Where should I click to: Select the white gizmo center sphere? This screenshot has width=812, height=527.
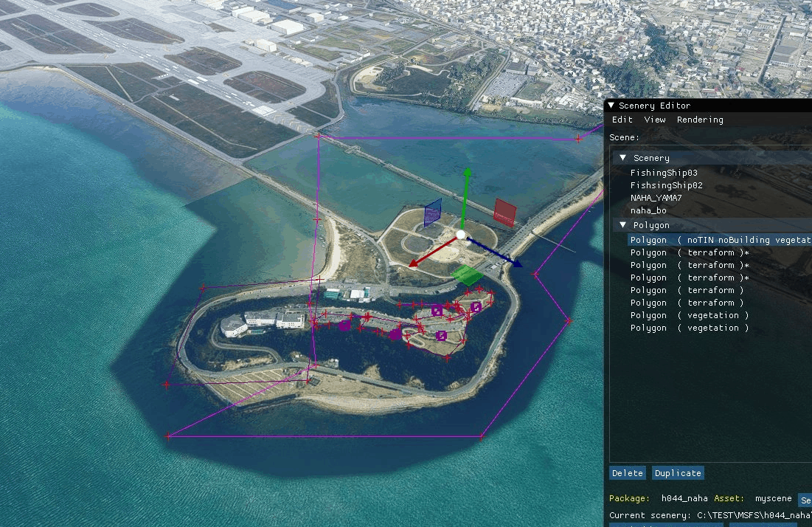[x=461, y=235]
